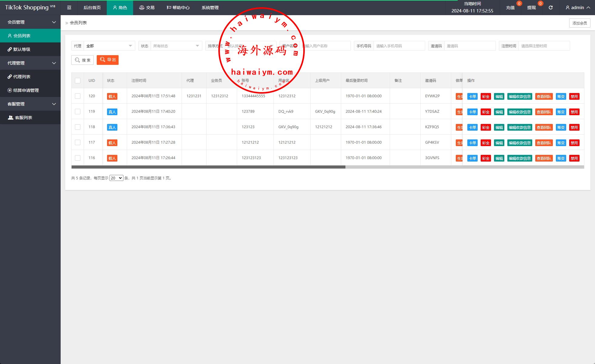
Task: Open 代理列表 in the sidebar
Action: (22, 77)
